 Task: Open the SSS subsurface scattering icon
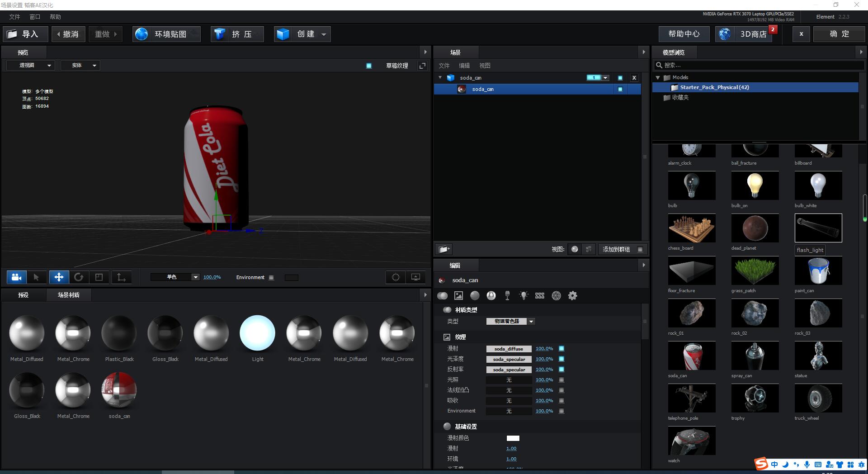540,296
